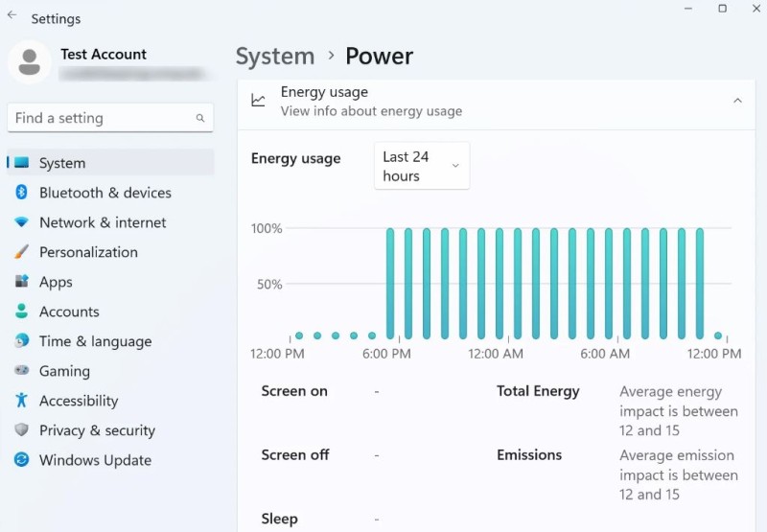Click the Accessibility figure icon
Image resolution: width=767 pixels, height=532 pixels.
coord(21,400)
